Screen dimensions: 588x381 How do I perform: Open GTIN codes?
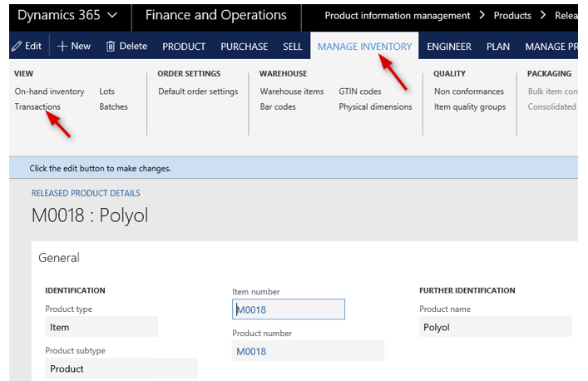pyautogui.click(x=360, y=92)
